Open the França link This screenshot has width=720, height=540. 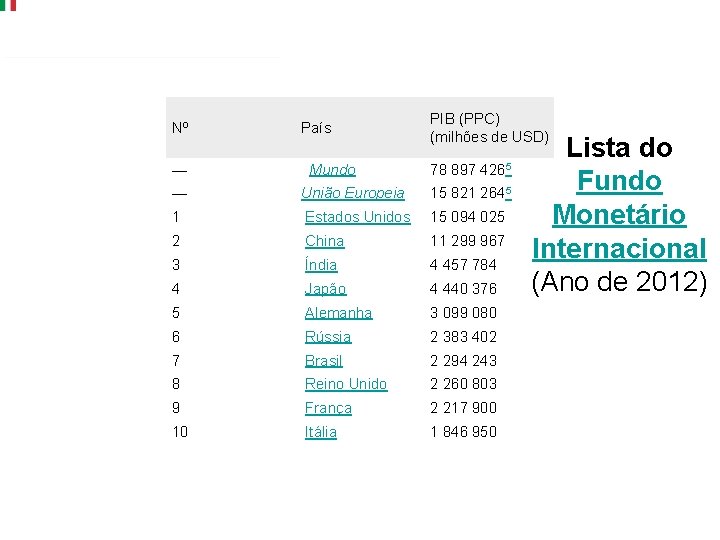click(328, 408)
